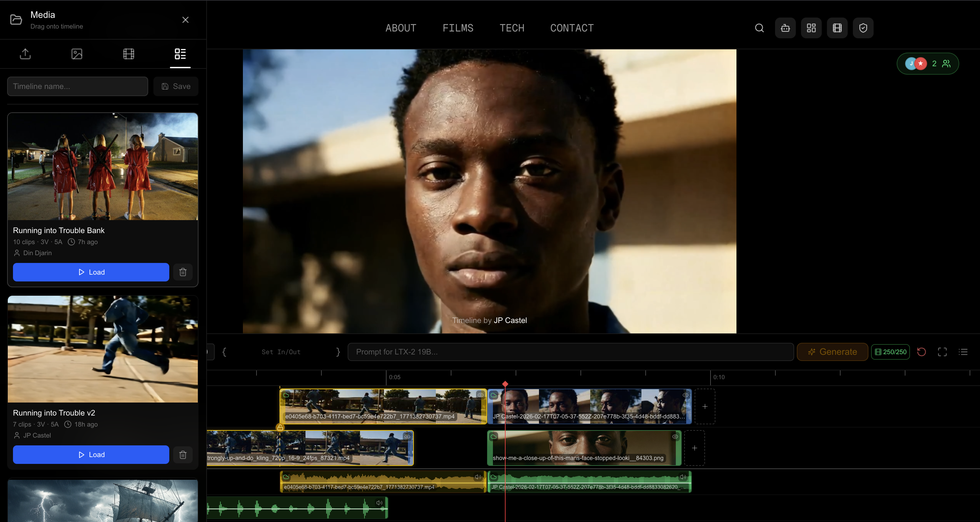Open the grid dashboard icon
The image size is (980, 522).
click(811, 28)
